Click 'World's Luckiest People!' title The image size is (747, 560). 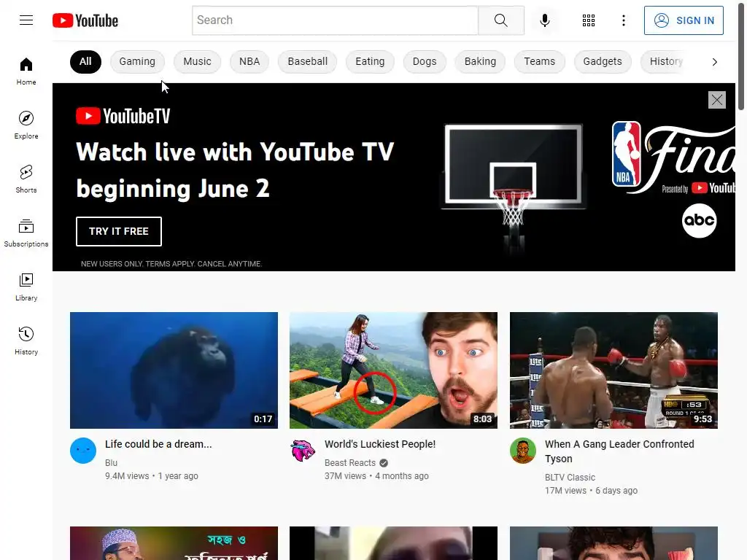pyautogui.click(x=380, y=444)
